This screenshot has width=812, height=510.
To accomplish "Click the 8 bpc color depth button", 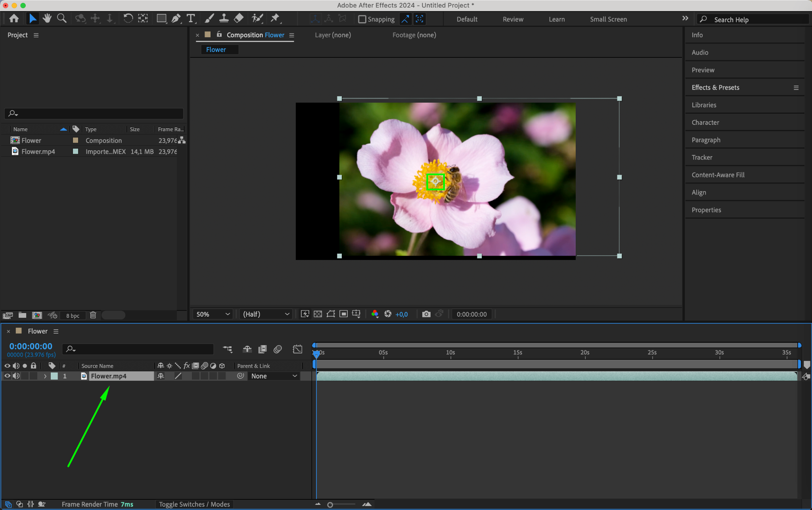I will (73, 315).
